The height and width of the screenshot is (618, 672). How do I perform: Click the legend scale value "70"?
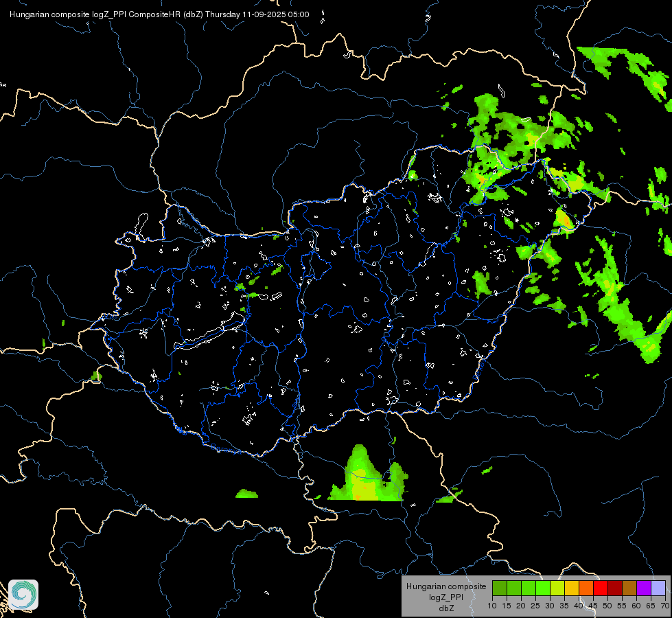click(665, 606)
